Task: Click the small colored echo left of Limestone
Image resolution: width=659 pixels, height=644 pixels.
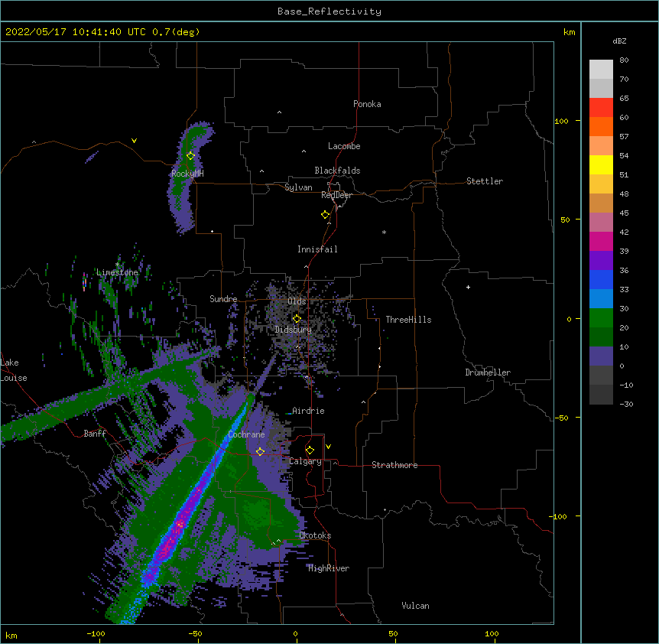Action: (x=85, y=281)
